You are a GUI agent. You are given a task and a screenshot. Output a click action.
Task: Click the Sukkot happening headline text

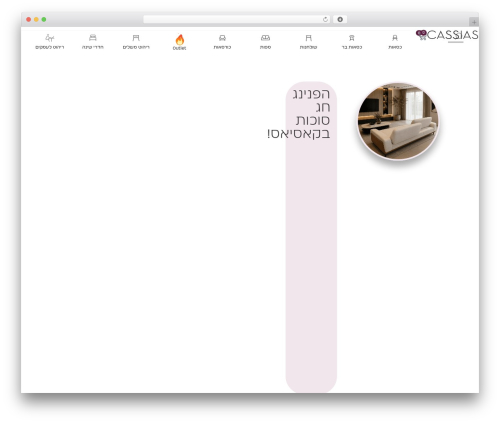[x=299, y=113]
